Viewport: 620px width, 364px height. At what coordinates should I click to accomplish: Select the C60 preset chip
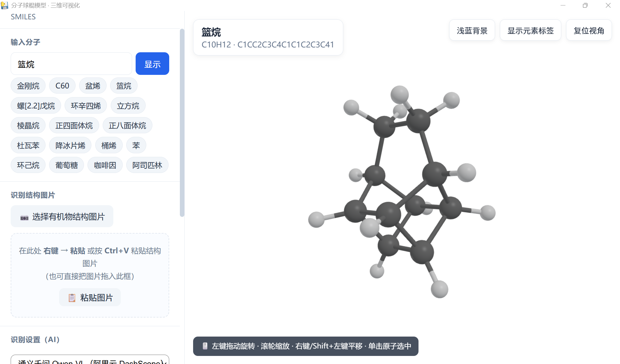[62, 86]
